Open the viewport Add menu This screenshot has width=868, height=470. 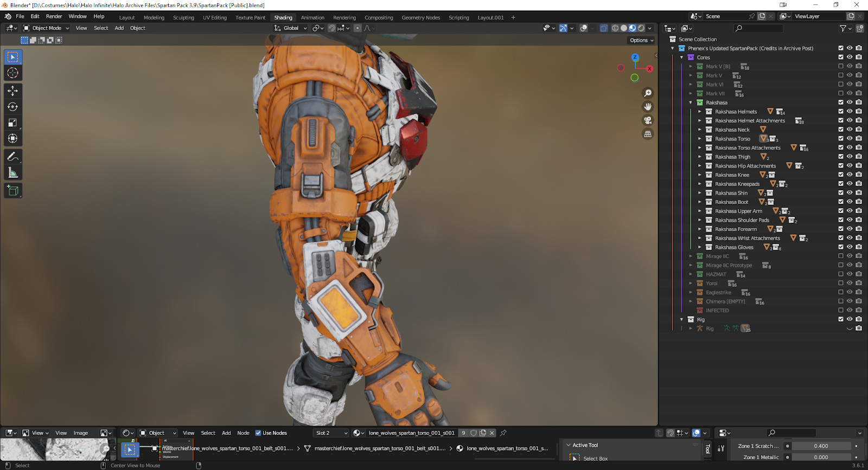119,28
